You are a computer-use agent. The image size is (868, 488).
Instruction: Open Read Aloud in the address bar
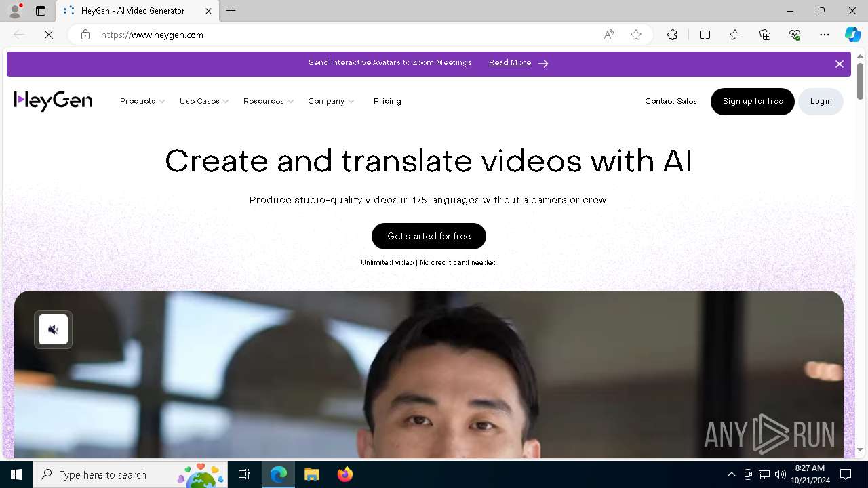609,35
